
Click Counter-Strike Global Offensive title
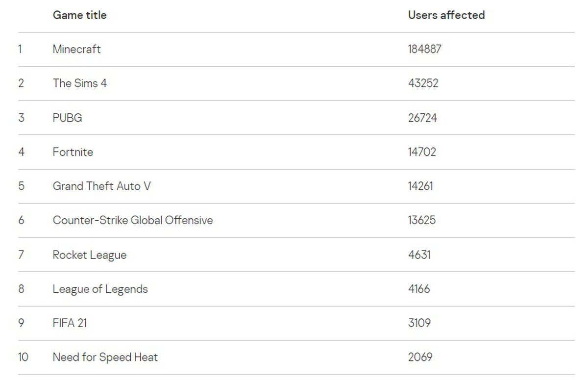(133, 220)
